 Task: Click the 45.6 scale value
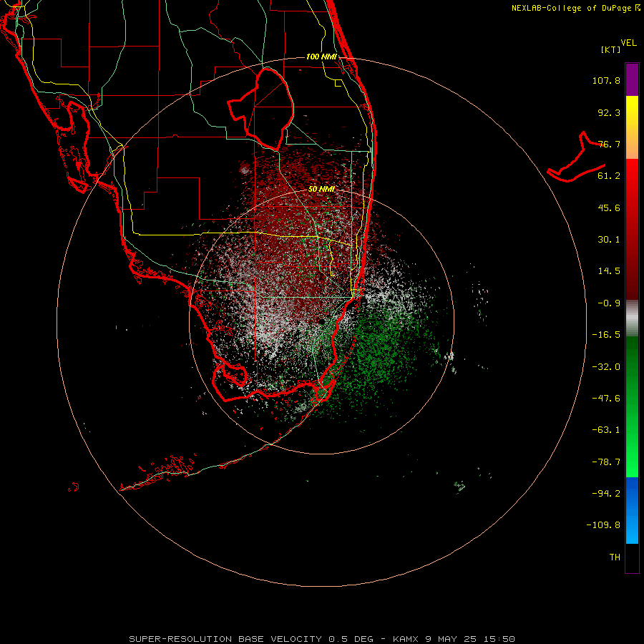pos(609,208)
